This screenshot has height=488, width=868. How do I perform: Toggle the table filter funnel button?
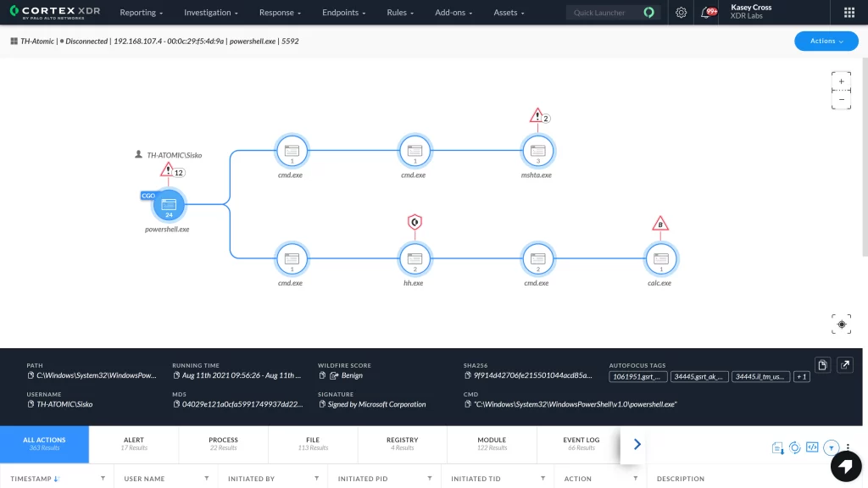[832, 446]
